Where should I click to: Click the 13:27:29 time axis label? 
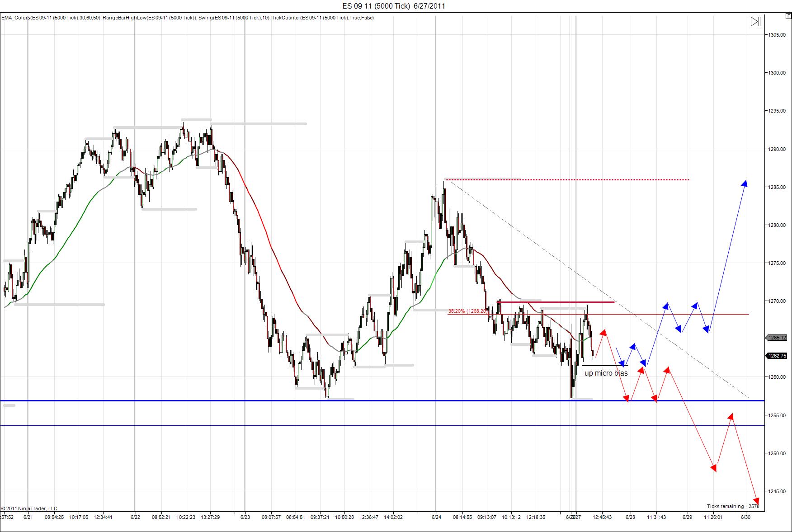pyautogui.click(x=210, y=517)
